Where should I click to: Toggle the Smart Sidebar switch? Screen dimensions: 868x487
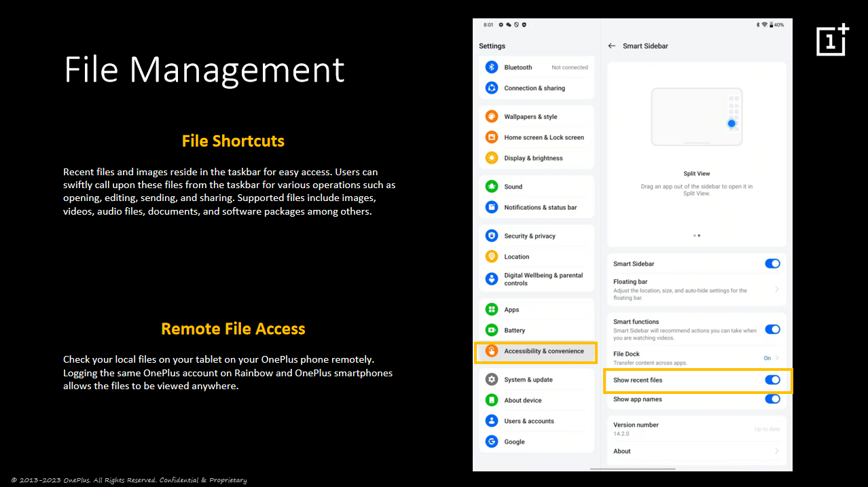772,264
